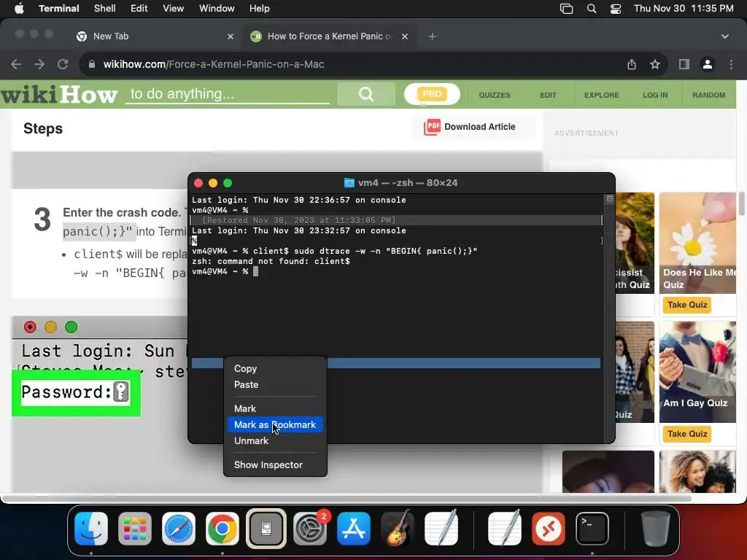Bookmark this page with the star icon
747x560 pixels.
655,64
